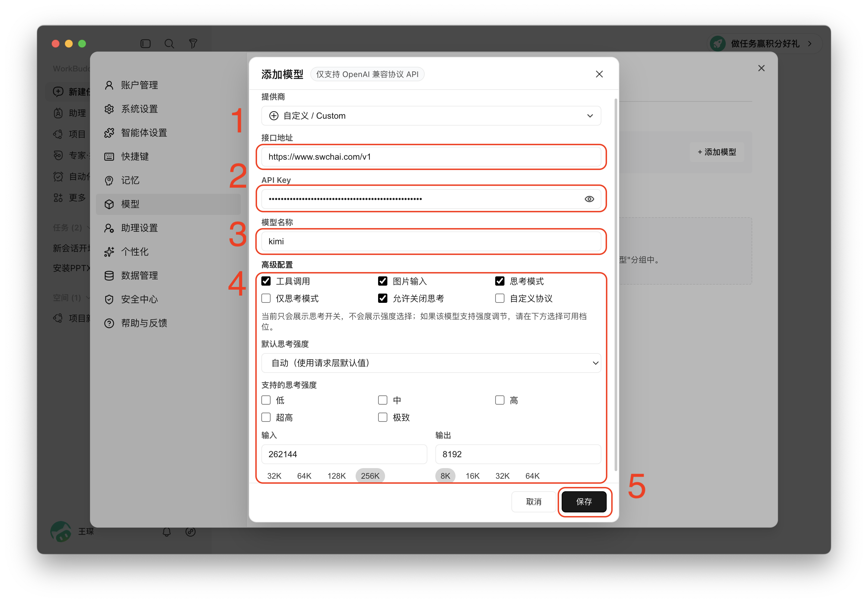This screenshot has width=868, height=603.
Task: Enable the 自定义协议 checkbox
Action: [499, 298]
